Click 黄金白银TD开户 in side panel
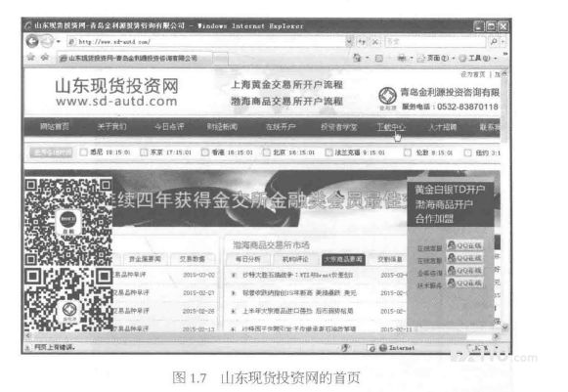568x392 pixels. click(450, 189)
